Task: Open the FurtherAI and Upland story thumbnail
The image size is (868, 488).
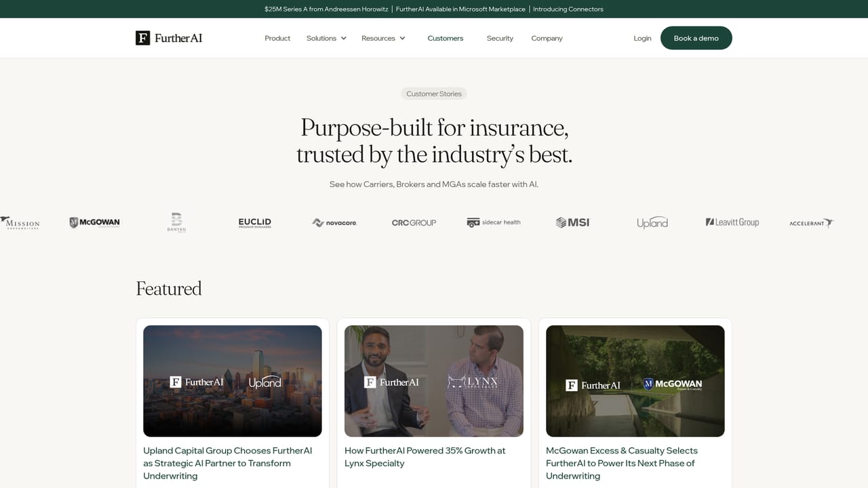Action: (x=233, y=381)
